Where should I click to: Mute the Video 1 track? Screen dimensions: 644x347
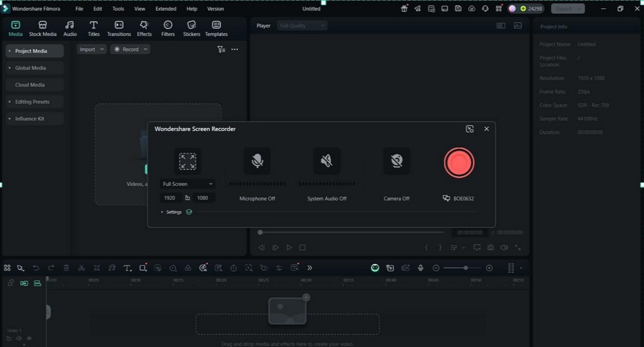click(19, 338)
